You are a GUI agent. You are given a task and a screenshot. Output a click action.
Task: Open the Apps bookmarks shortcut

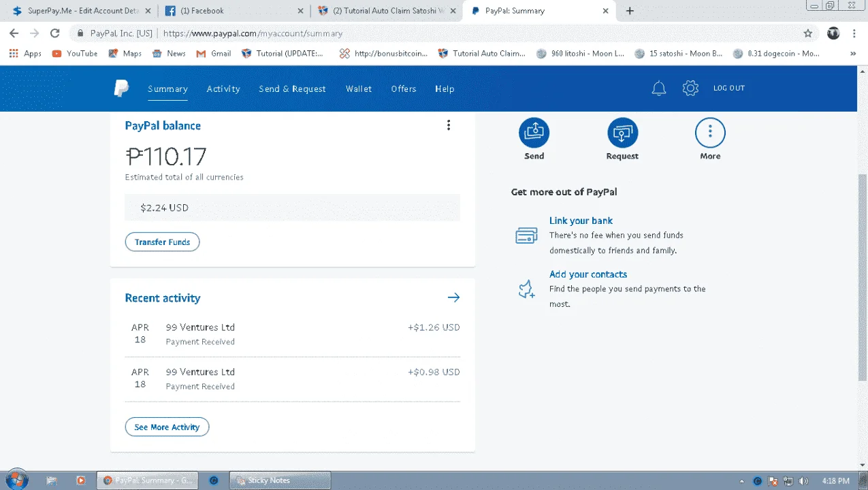tap(25, 53)
